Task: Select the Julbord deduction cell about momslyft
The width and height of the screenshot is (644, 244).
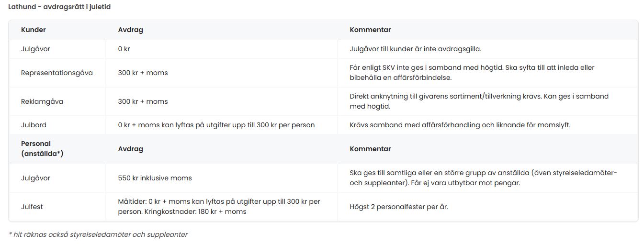Action: pos(216,125)
